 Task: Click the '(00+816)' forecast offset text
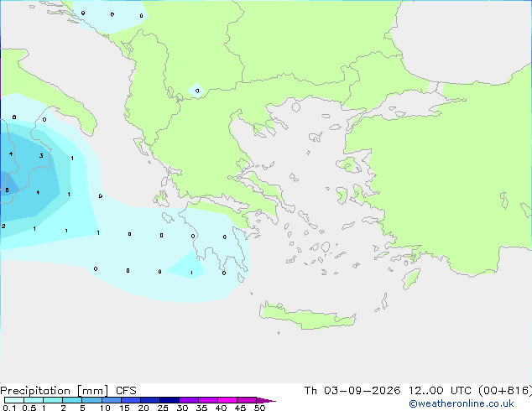505,391
